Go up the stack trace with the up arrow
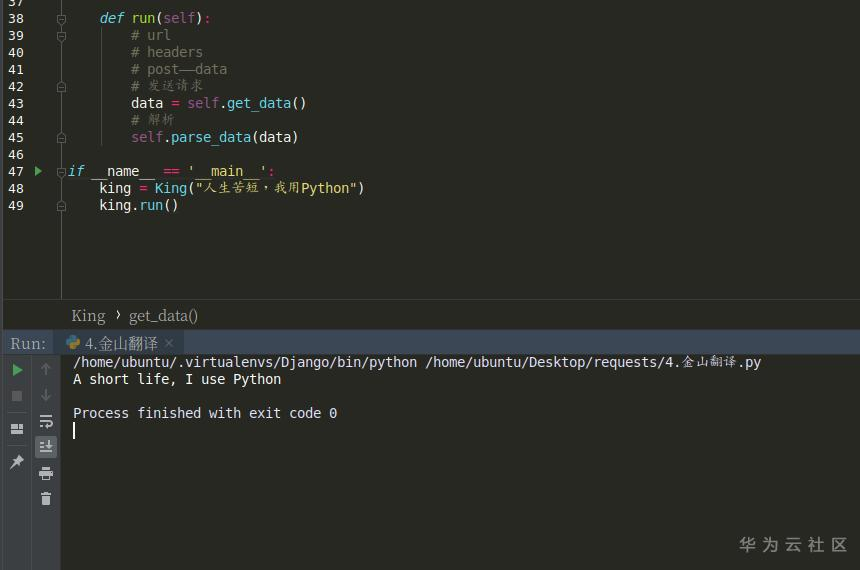The width and height of the screenshot is (860, 570). pos(46,369)
